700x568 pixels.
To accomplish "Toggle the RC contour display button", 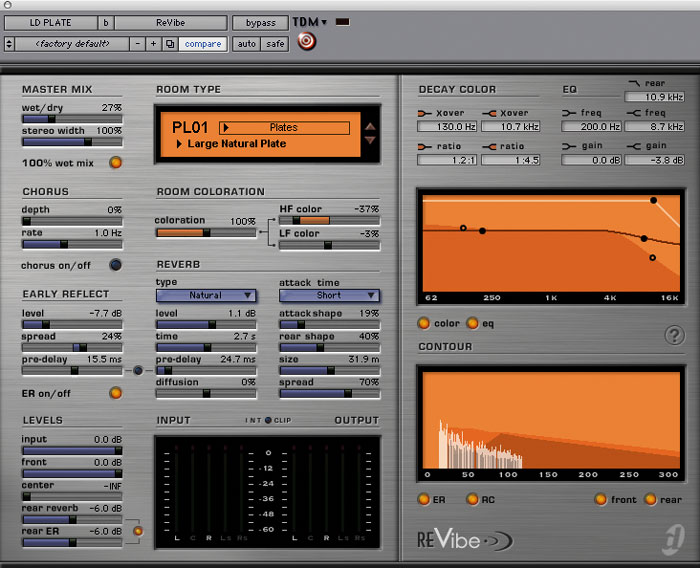I will (x=472, y=499).
